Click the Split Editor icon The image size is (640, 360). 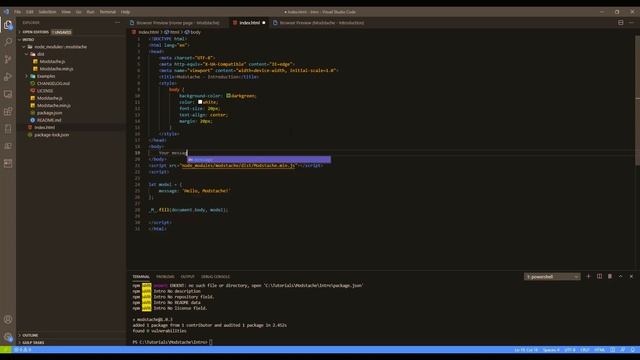(x=620, y=23)
